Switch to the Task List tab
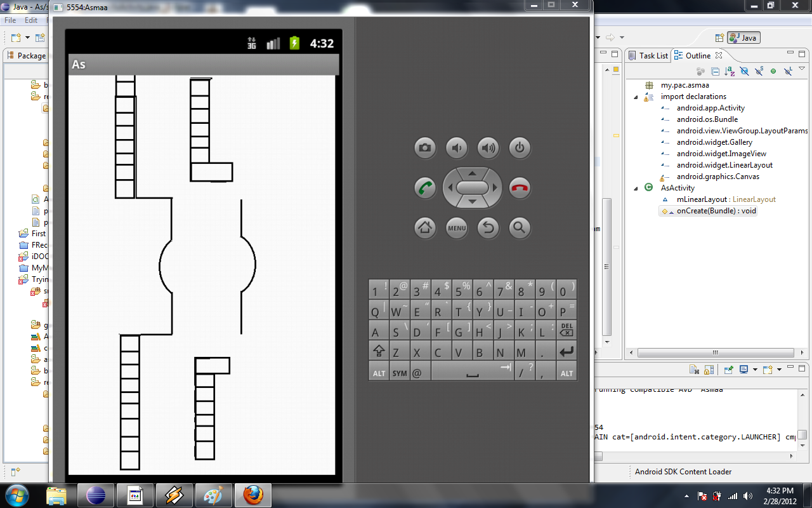The height and width of the screenshot is (508, 812). click(x=648, y=56)
